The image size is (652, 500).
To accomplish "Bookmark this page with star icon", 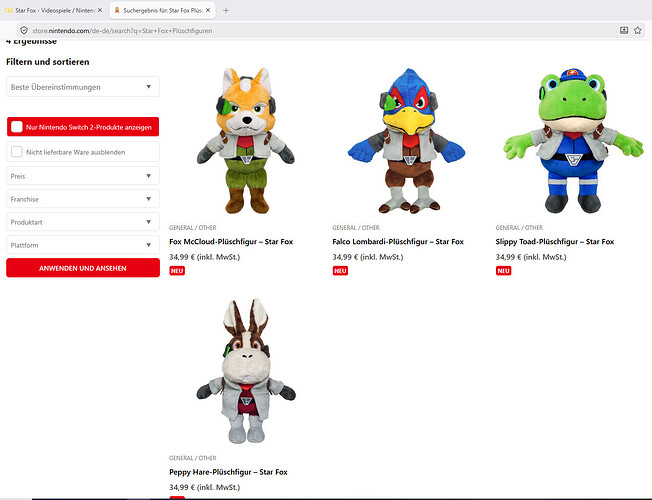I will [x=637, y=30].
